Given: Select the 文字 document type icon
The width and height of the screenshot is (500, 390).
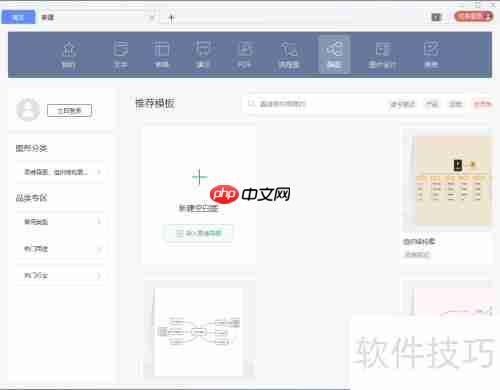Looking at the screenshot, I should [x=120, y=55].
